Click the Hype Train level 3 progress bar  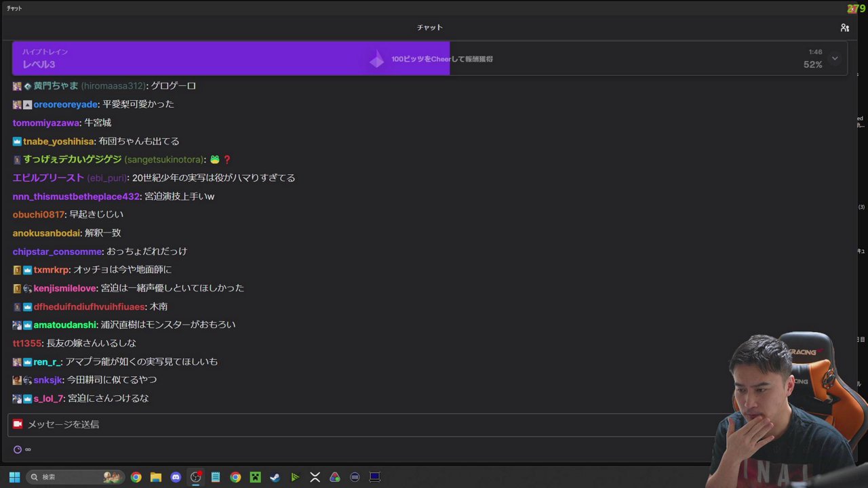click(x=231, y=58)
